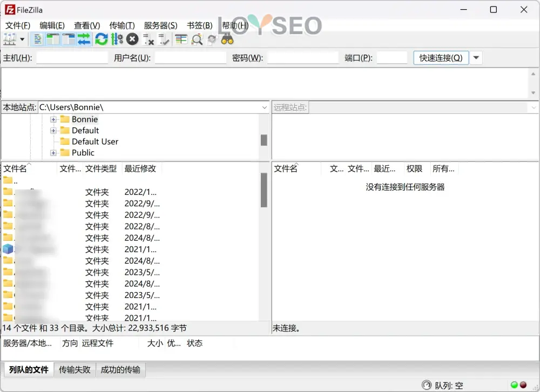Click the local directory tree scrollbar thumb
The width and height of the screenshot is (540, 392).
264,140
